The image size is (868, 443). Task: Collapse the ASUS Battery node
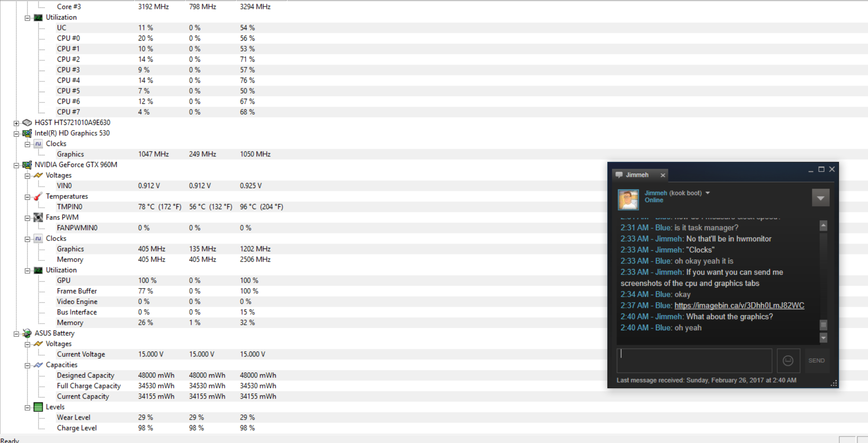[16, 334]
